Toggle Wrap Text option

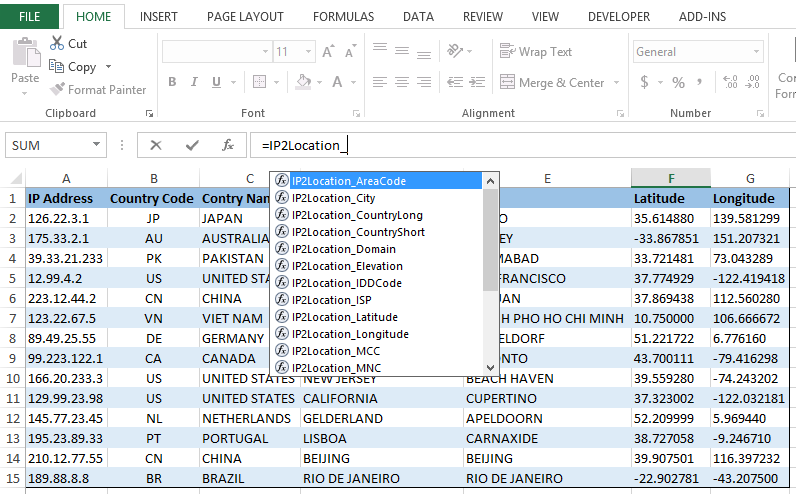click(x=536, y=52)
